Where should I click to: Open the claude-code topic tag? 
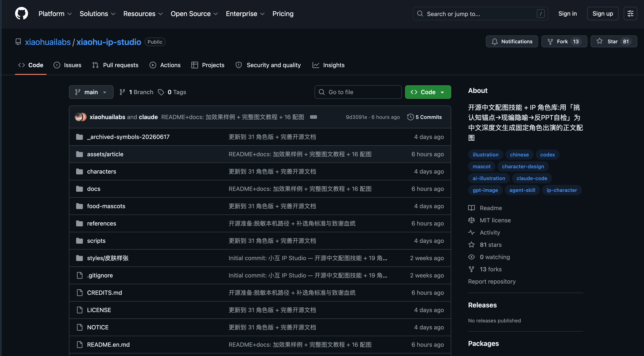point(532,178)
